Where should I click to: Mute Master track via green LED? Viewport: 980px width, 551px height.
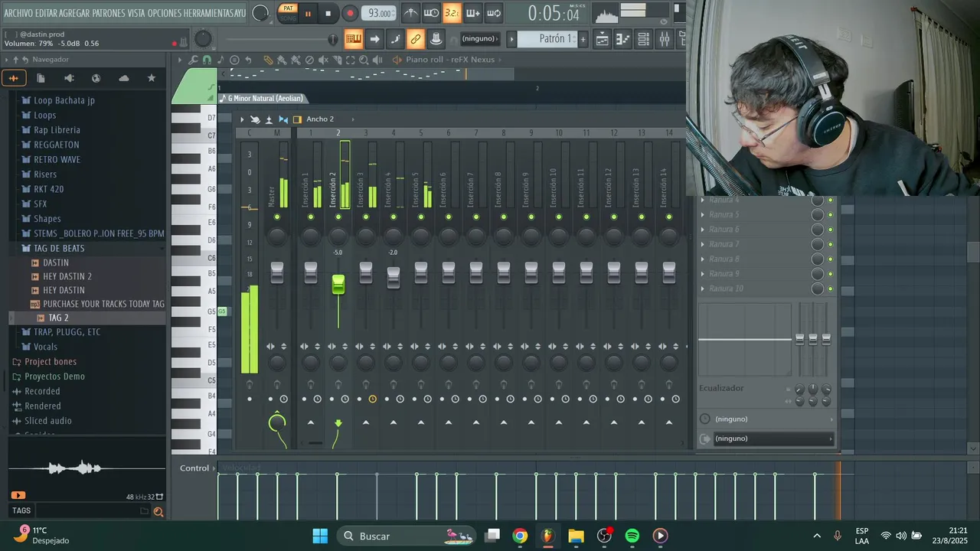[x=277, y=217]
